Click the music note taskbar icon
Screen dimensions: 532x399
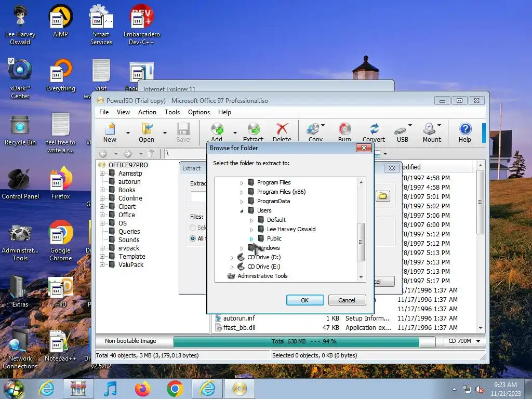pyautogui.click(x=110, y=389)
